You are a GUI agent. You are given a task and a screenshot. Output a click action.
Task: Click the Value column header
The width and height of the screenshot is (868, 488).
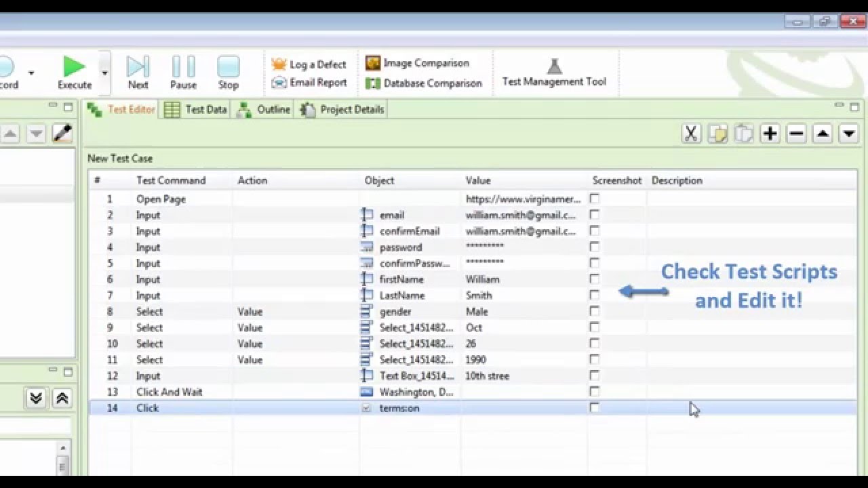[478, 180]
